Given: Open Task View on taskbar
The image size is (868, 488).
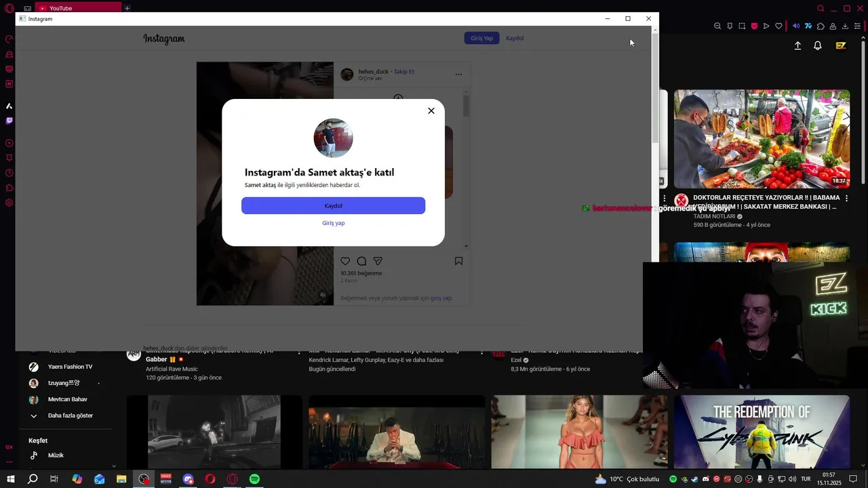Looking at the screenshot, I should 54,479.
